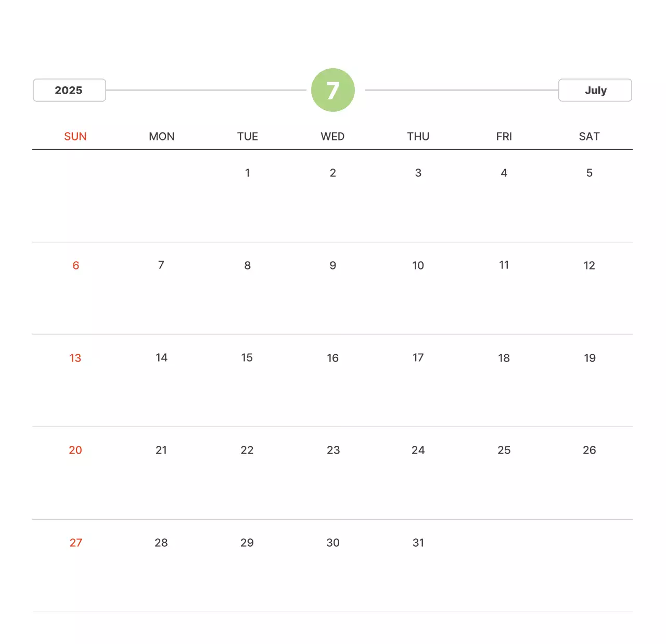Viewport: 666px width, 644px height.
Task: Select Sunday July 6
Action: pyautogui.click(x=75, y=265)
